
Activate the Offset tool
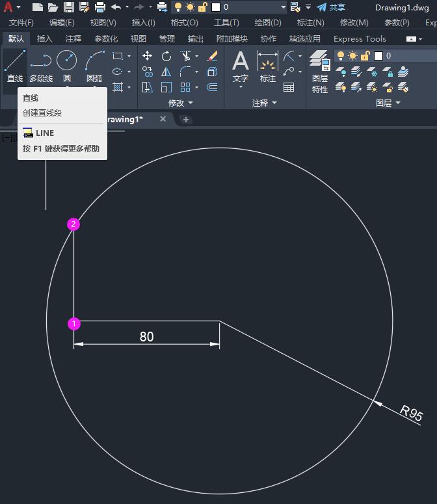click(x=212, y=87)
